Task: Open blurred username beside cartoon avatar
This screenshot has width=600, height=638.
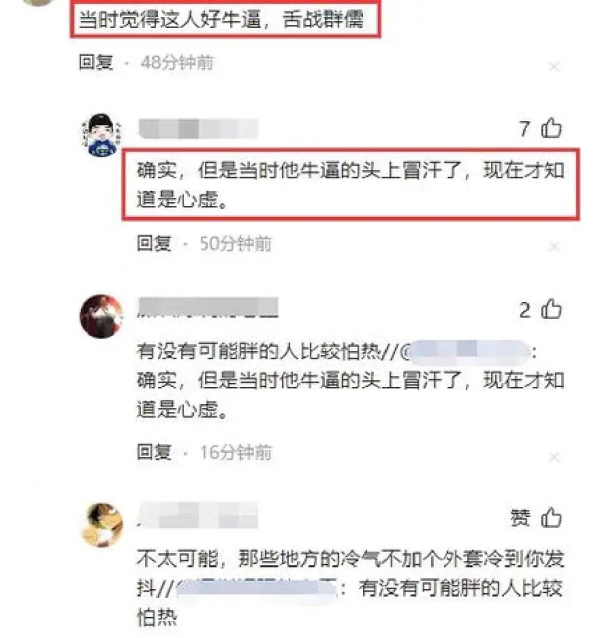Action: 199,129
